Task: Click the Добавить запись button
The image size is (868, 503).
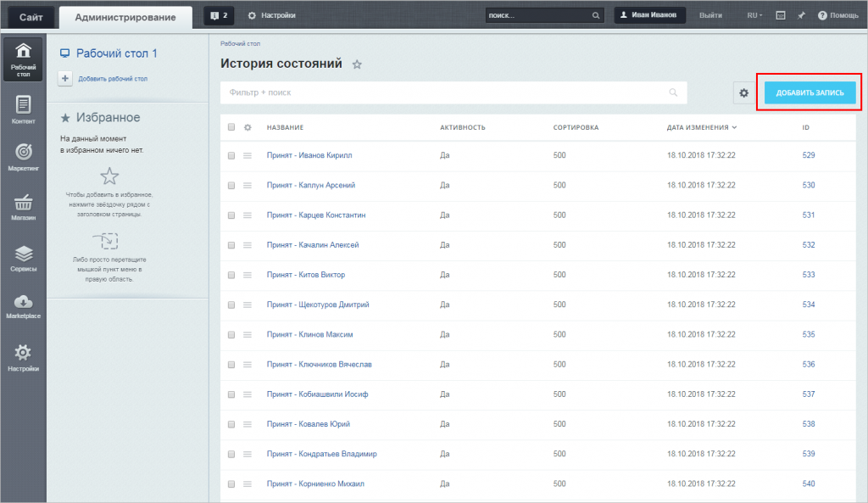Action: [810, 92]
